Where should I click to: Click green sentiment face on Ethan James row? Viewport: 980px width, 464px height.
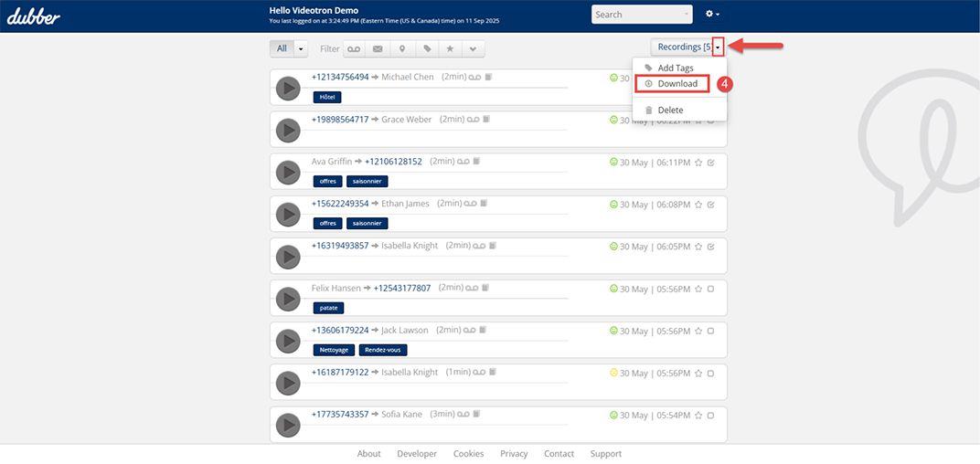point(614,205)
